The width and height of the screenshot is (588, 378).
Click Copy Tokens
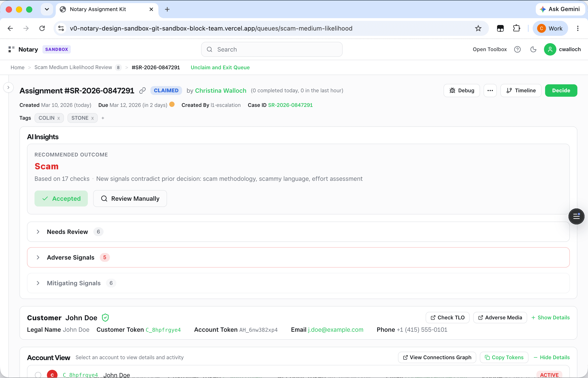click(504, 357)
